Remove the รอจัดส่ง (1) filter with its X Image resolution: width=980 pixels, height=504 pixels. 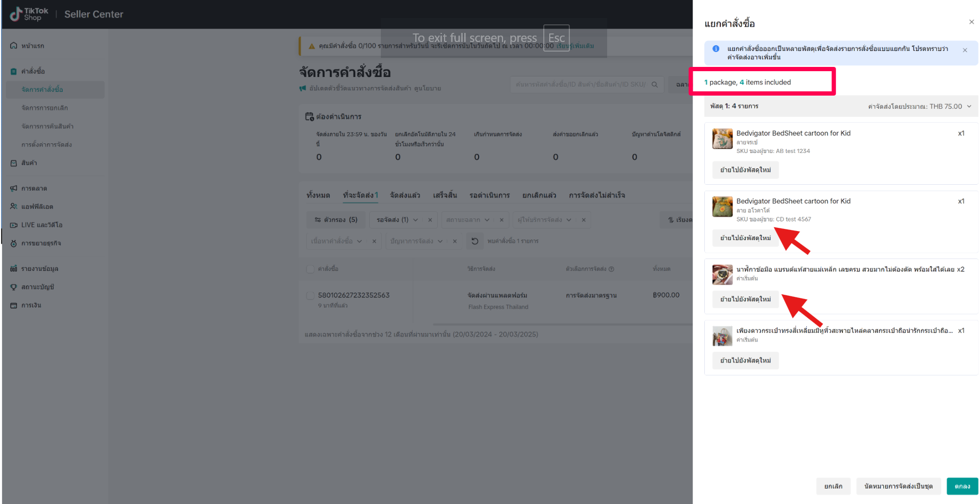(x=430, y=220)
